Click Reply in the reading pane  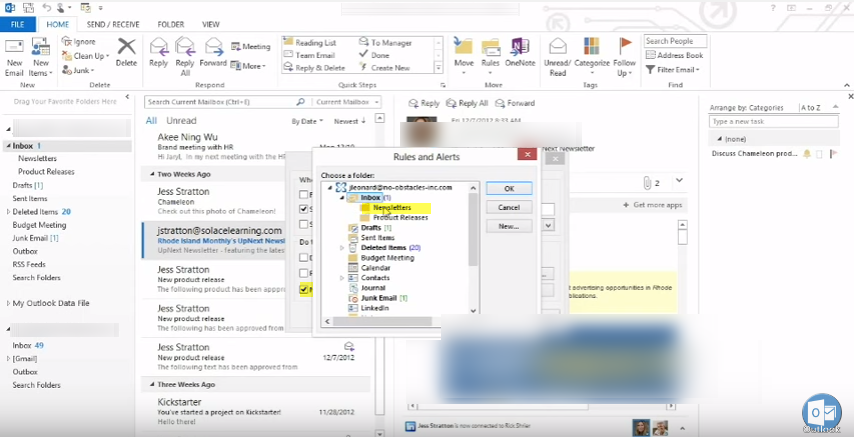tap(424, 103)
